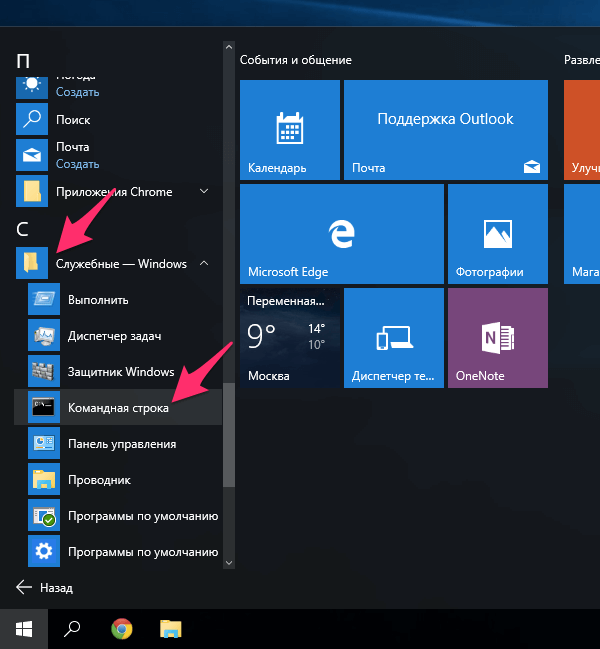Open the Mail envelope icon in app list
The image size is (600, 649).
32,155
